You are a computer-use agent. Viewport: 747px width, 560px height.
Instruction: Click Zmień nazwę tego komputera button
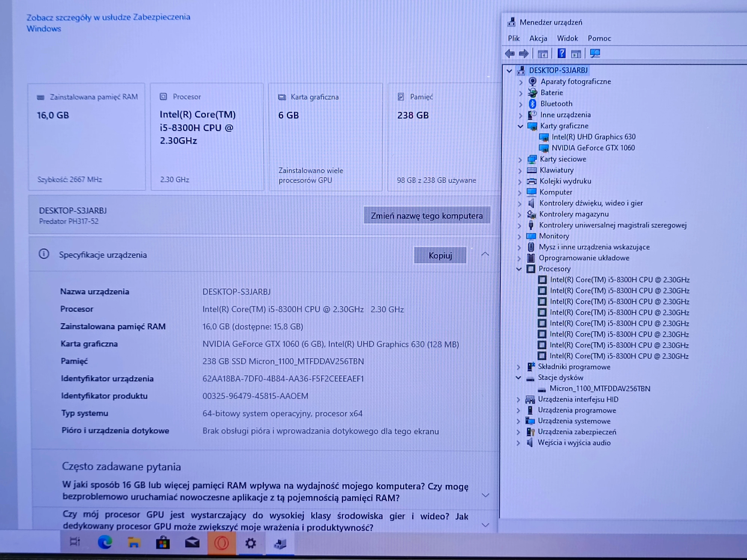(x=427, y=216)
